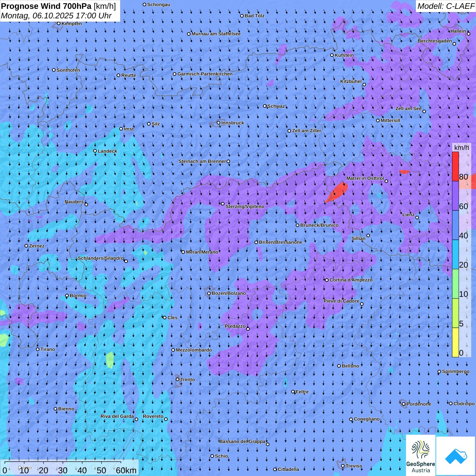Viewport: 476px width, 476px height.
Task: Click the 'km/h' legend heading
Action: [x=461, y=148]
